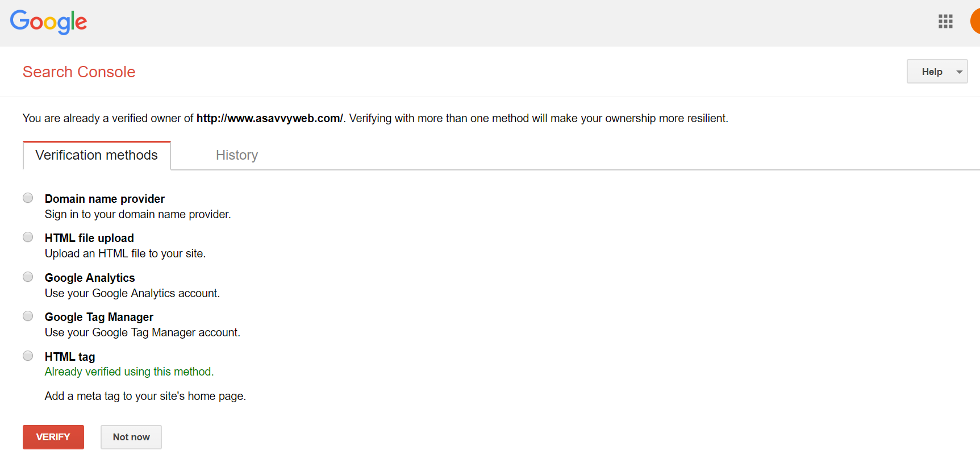Click the 'Already verified using this method.' text
The image size is (980, 467).
tap(129, 372)
